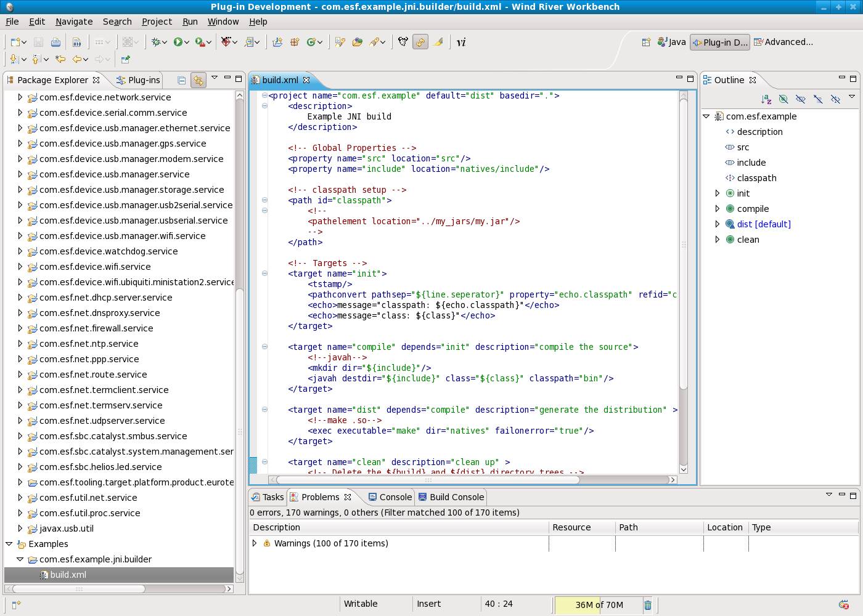Collapse the Examples working set
The image size is (863, 616).
9,544
